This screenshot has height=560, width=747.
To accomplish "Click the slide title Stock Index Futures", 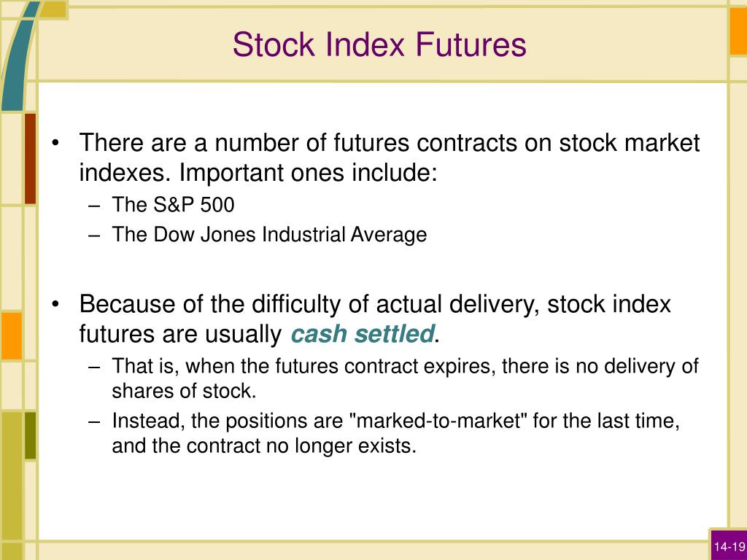I will tap(379, 44).
